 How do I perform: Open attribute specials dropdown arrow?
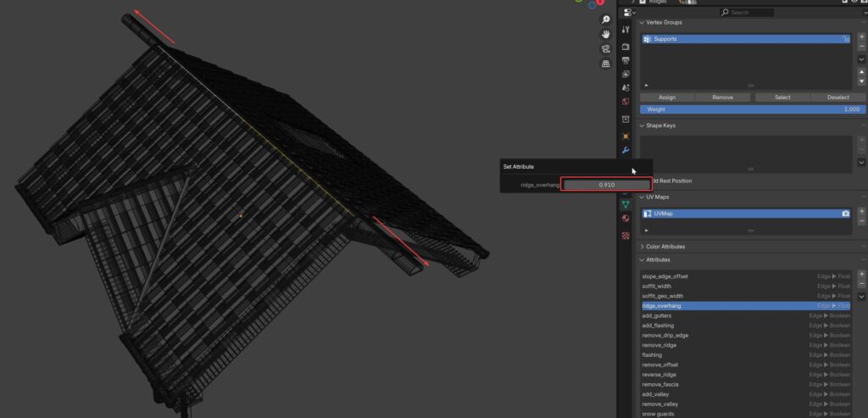click(x=861, y=297)
